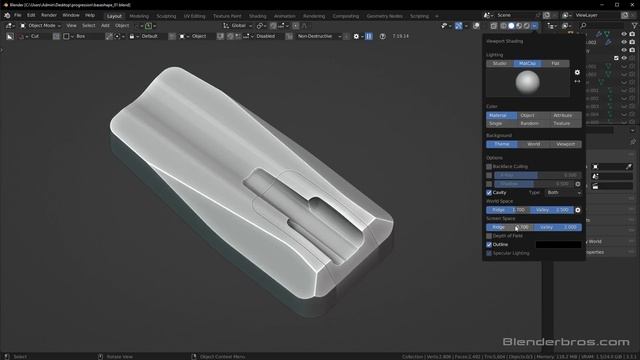Open the File menu
This screenshot has width=640, height=360.
(x=18, y=16)
